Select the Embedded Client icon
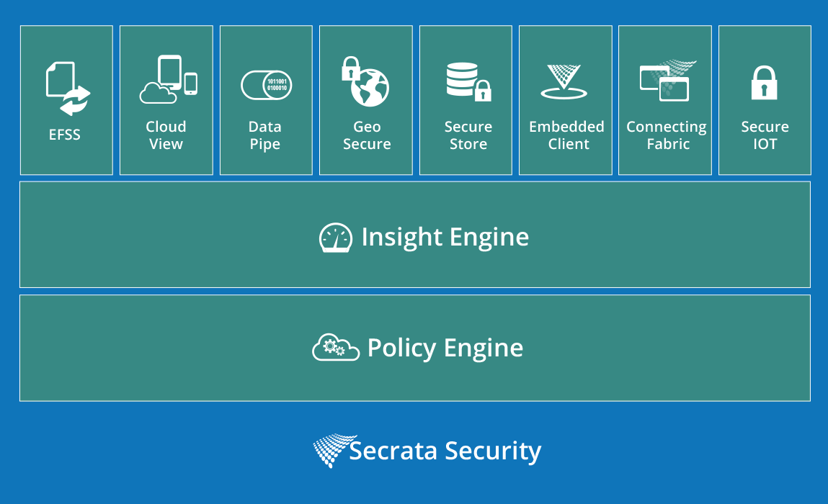 click(564, 82)
